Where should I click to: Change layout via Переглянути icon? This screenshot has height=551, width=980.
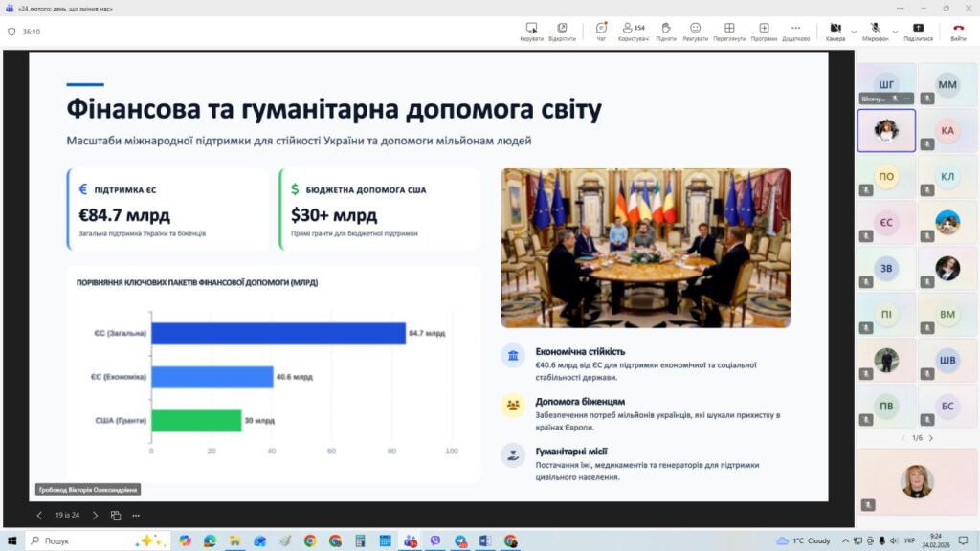[729, 31]
